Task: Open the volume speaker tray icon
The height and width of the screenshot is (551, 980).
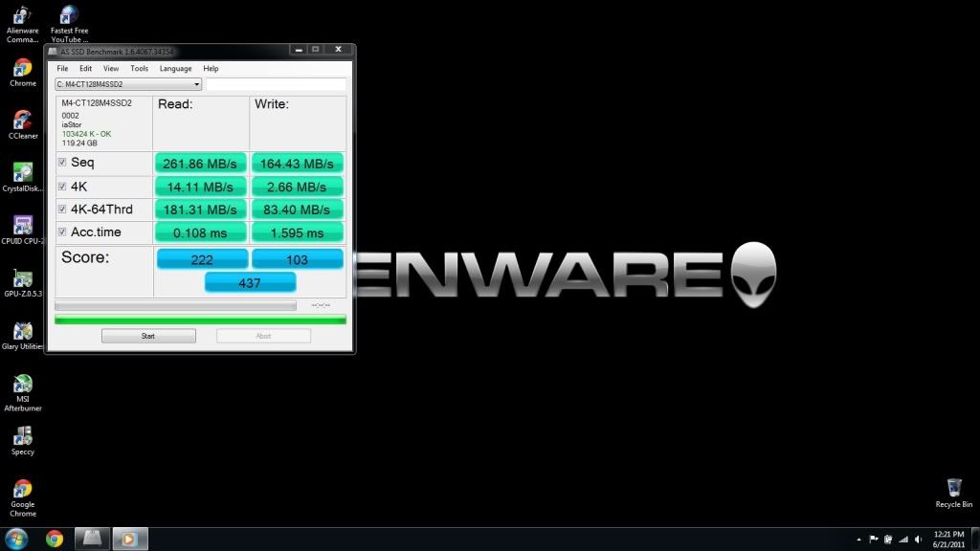Action: [918, 540]
